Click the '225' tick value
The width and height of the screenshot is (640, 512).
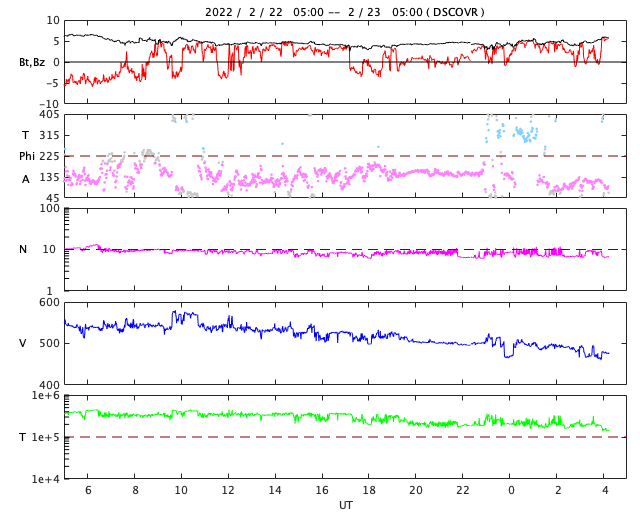pyautogui.click(x=49, y=156)
